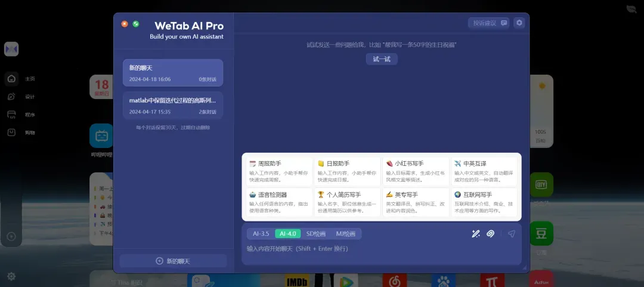Click the bird logo in the top-right corner

tap(631, 9)
